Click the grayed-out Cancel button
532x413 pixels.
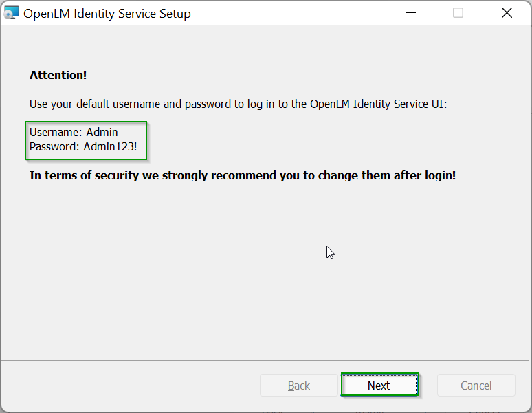476,386
